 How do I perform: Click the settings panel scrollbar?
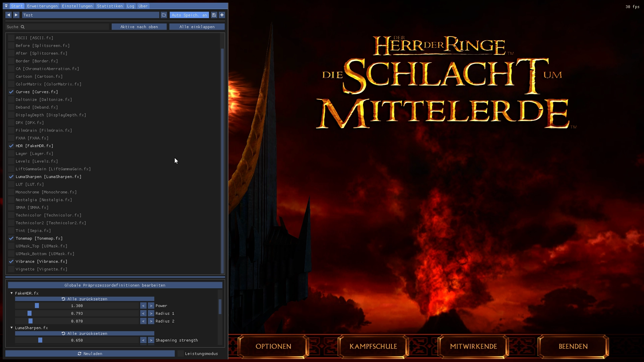pos(220,307)
